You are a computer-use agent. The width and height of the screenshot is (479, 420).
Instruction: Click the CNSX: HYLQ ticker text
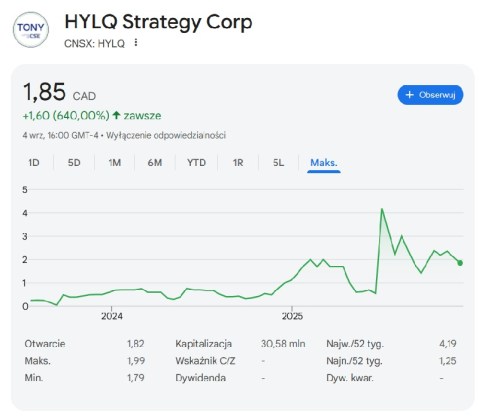[94, 43]
